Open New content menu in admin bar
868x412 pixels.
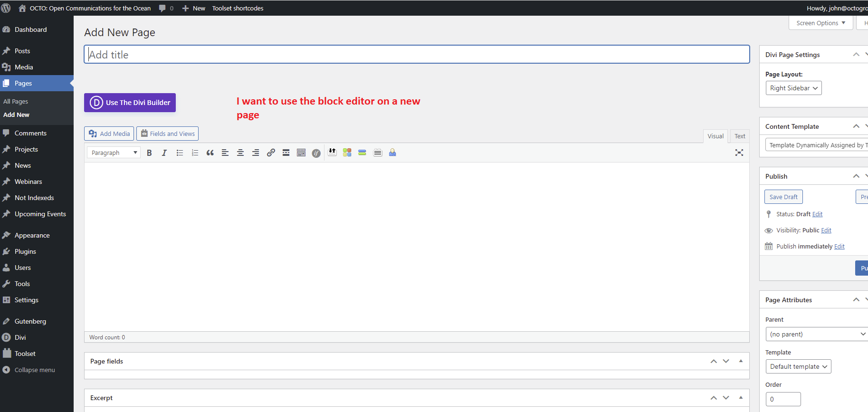point(194,8)
